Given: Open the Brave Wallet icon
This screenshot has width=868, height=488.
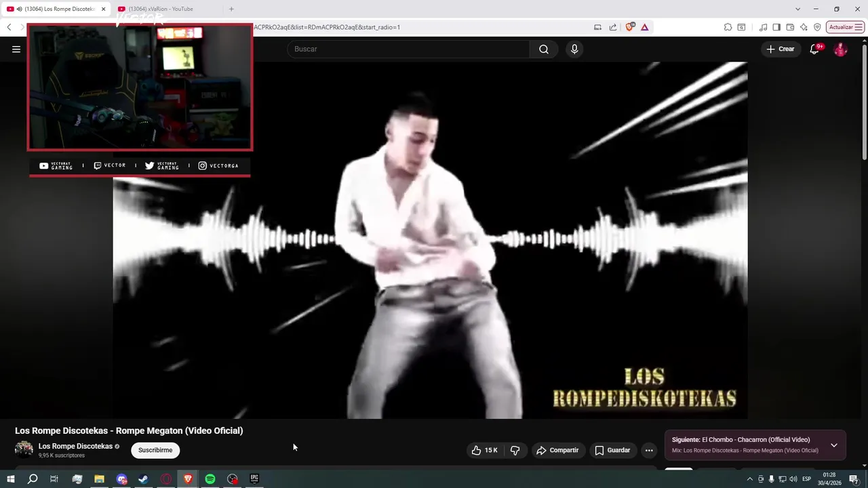Looking at the screenshot, I should [x=790, y=27].
